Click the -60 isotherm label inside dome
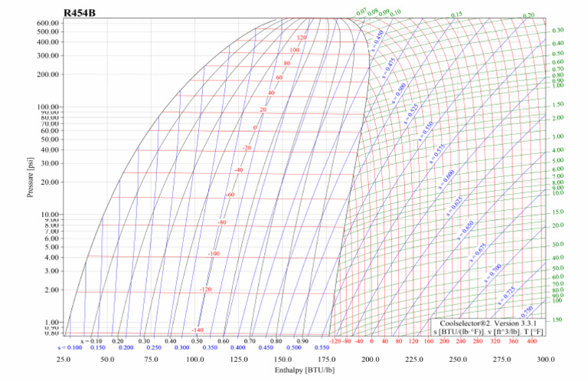This screenshot has width=588, height=381. coord(230,195)
